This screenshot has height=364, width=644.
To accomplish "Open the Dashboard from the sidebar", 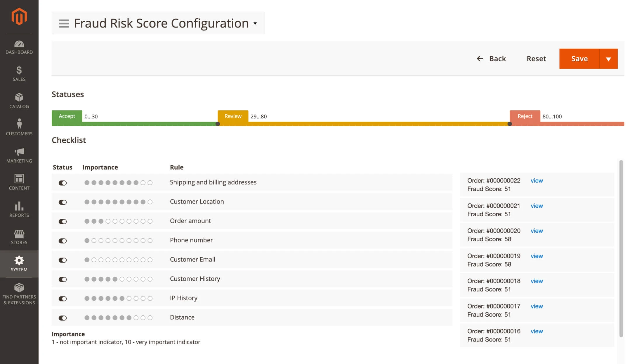I will [19, 47].
